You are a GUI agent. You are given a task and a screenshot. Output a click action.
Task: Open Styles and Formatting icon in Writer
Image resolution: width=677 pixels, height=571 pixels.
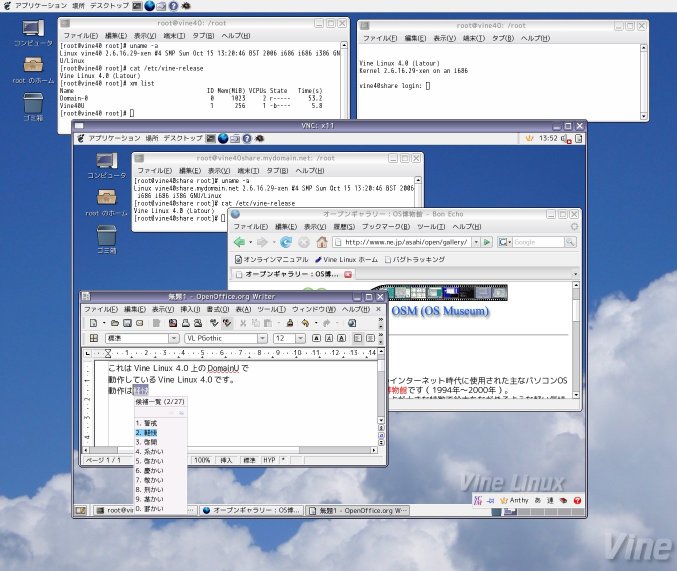click(x=94, y=338)
